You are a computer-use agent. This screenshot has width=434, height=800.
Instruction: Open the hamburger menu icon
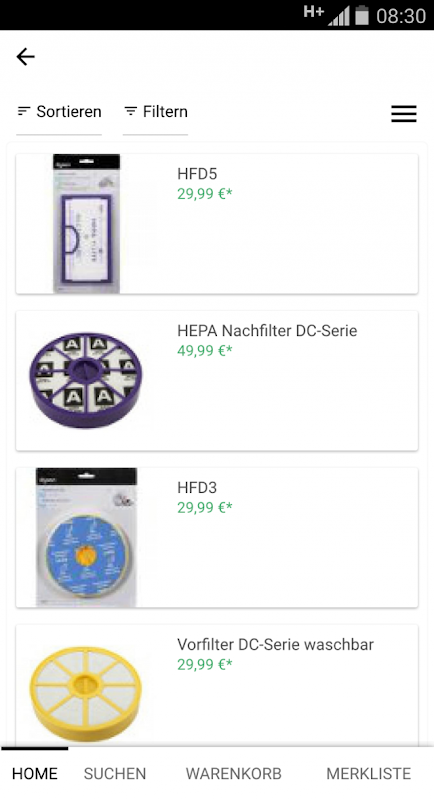(404, 113)
